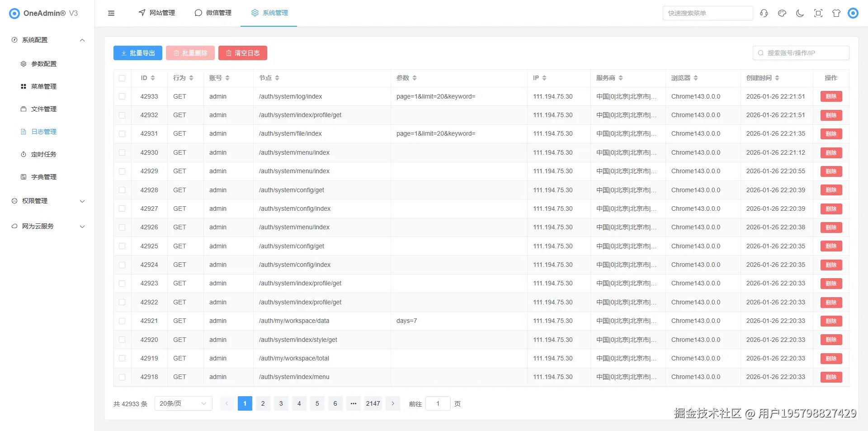Viewport: 868px width, 431px height.
Task: Check the box for log row 42929
Action: click(x=122, y=171)
